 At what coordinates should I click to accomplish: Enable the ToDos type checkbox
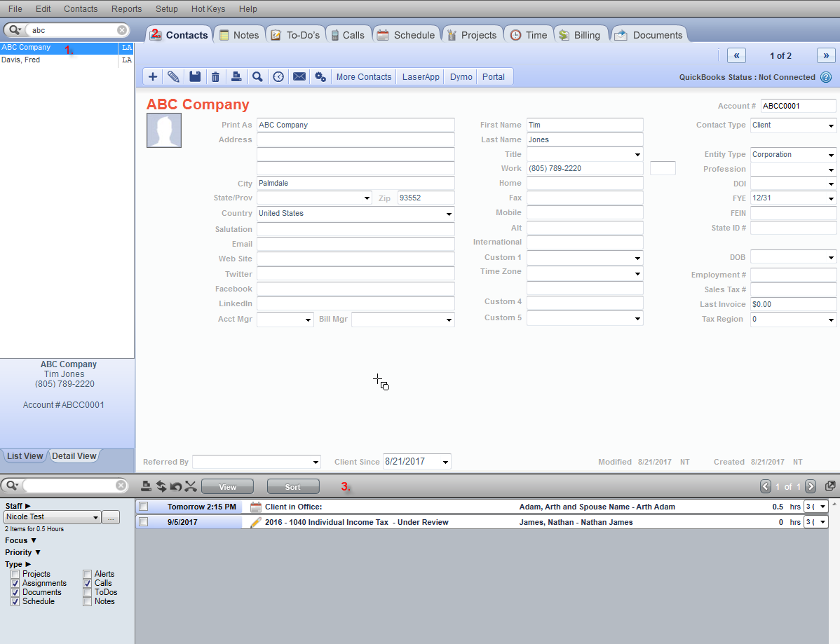[x=88, y=593]
